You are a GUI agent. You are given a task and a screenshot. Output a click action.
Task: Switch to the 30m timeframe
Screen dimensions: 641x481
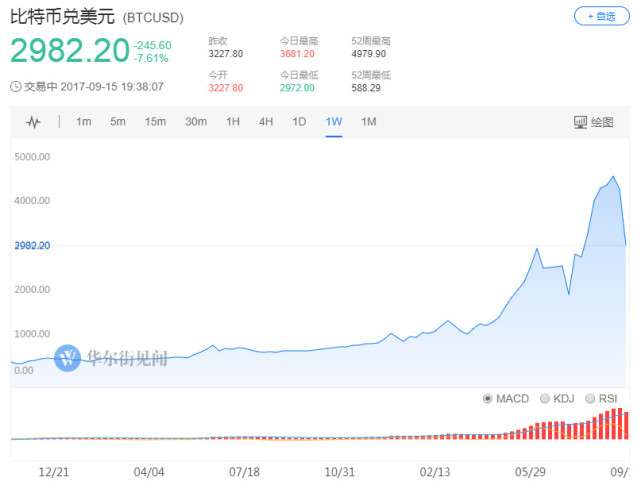pos(196,122)
